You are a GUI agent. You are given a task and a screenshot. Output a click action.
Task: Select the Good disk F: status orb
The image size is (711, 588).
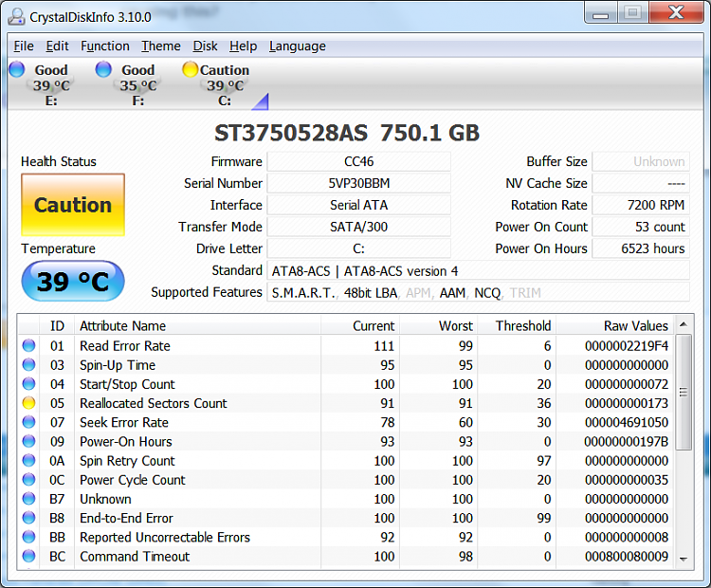103,69
